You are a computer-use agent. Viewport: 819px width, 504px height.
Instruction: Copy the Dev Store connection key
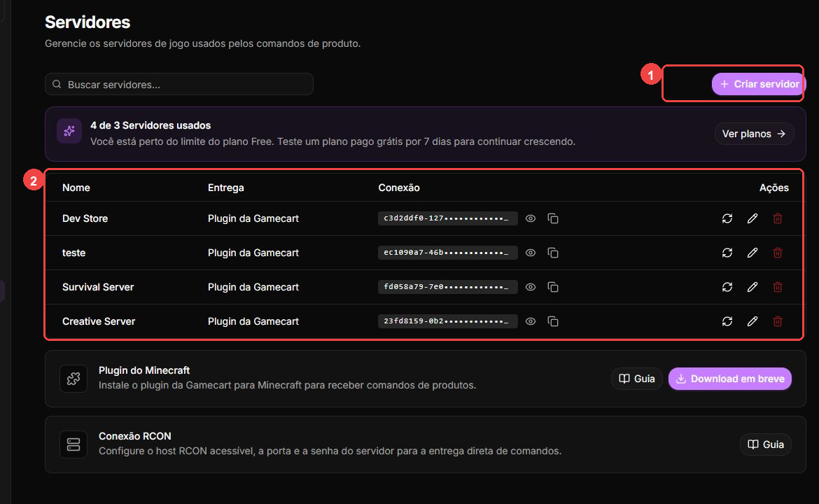pyautogui.click(x=552, y=218)
